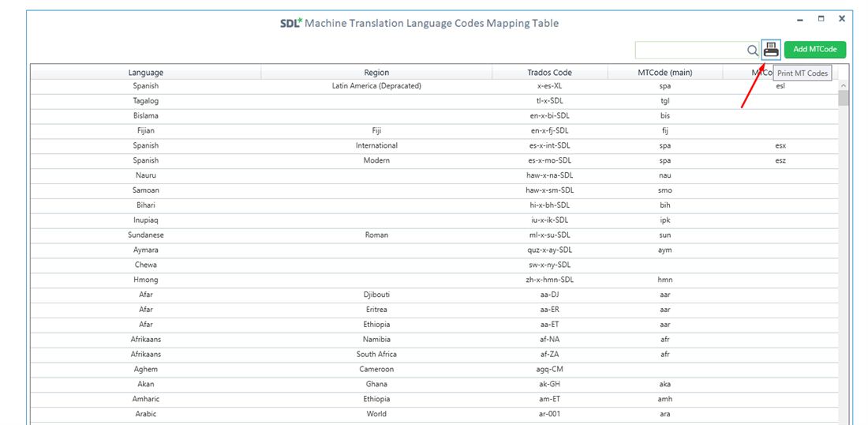
Task: Select the Ghana region cell
Action: pyautogui.click(x=376, y=384)
